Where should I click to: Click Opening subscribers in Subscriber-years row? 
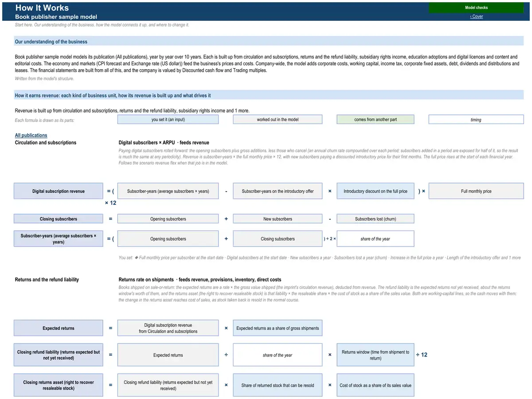168,239
